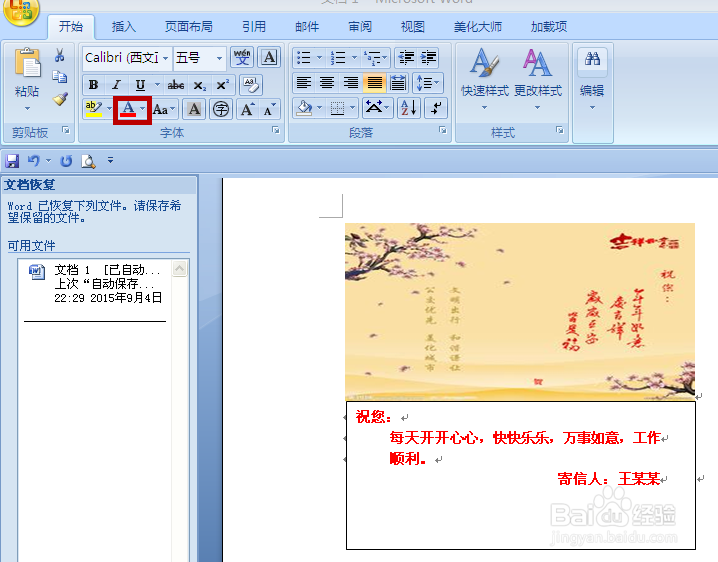The width and height of the screenshot is (718, 562).
Task: Click the Justify alignment button
Action: pyautogui.click(x=375, y=83)
